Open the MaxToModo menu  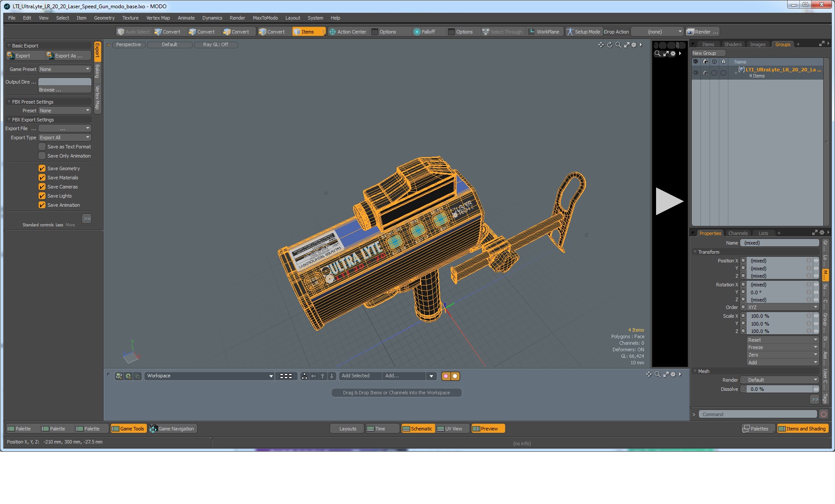(265, 18)
